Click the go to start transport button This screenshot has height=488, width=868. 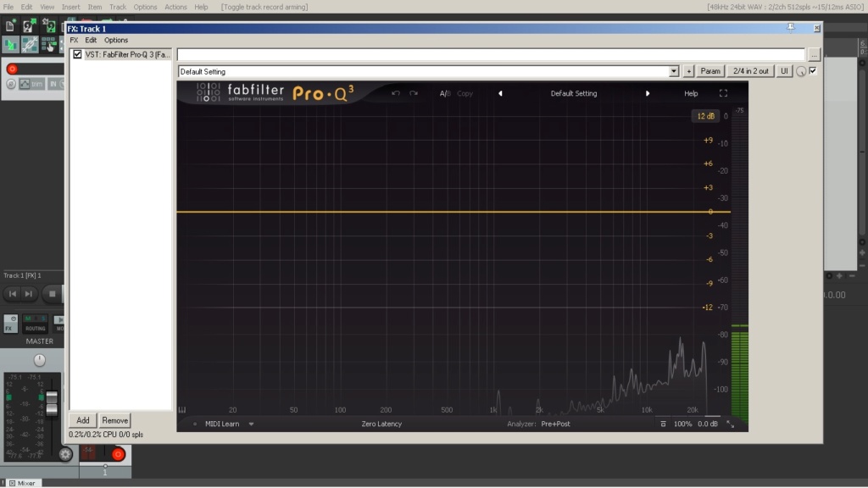coord(13,294)
